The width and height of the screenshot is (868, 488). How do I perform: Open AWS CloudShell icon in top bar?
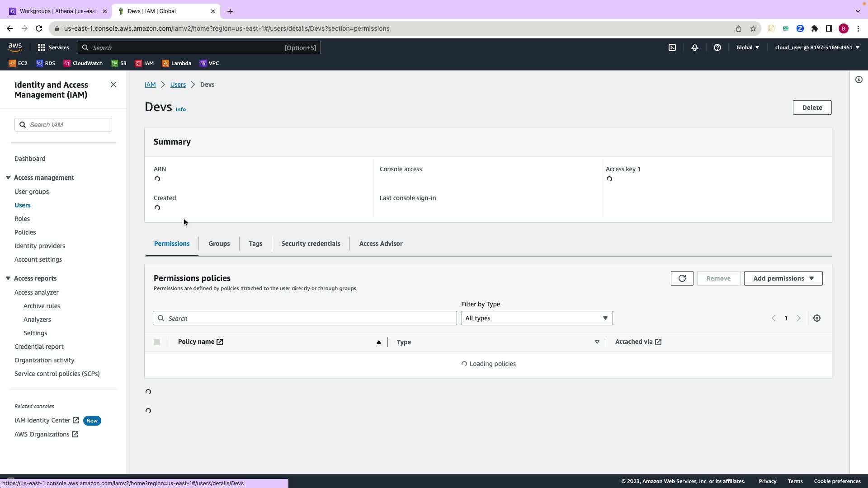[x=672, y=47]
